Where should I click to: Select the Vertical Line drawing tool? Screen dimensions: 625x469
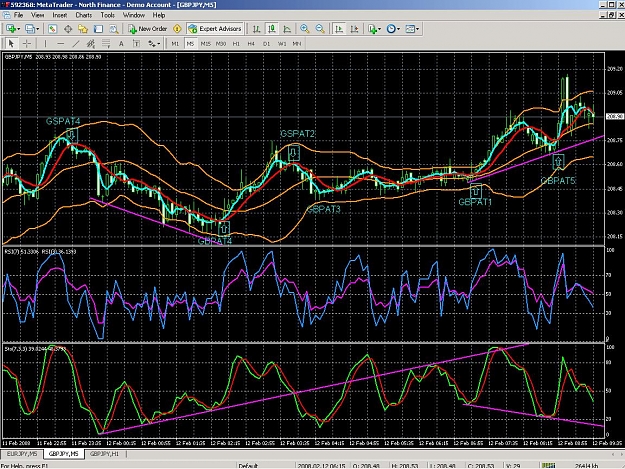coord(45,43)
